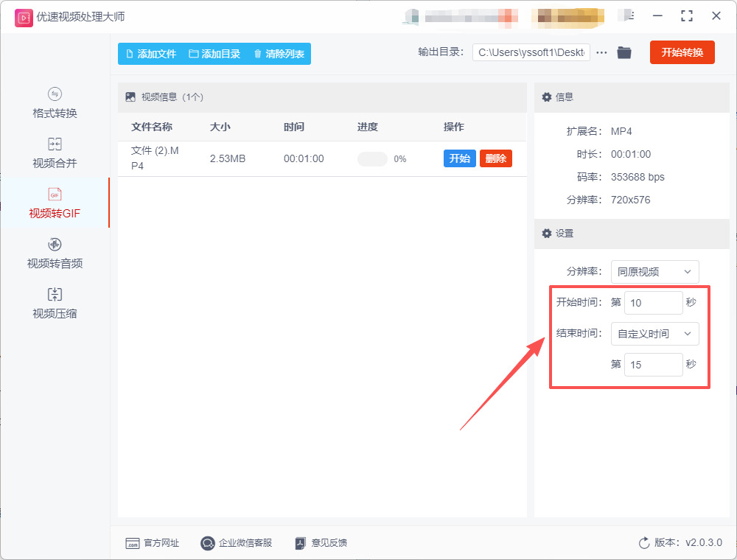737x560 pixels.
Task: Click the 视频合并 merge icon
Action: (x=55, y=144)
